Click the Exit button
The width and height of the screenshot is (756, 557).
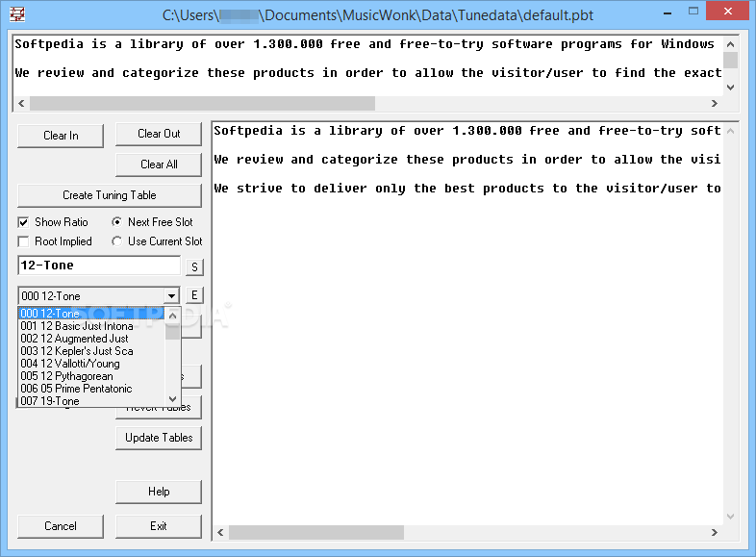pyautogui.click(x=159, y=526)
